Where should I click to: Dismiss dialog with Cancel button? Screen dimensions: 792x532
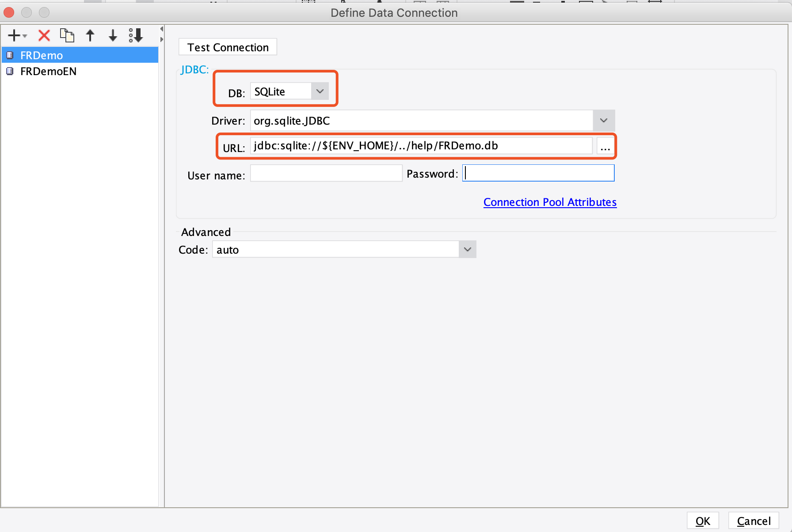(754, 521)
